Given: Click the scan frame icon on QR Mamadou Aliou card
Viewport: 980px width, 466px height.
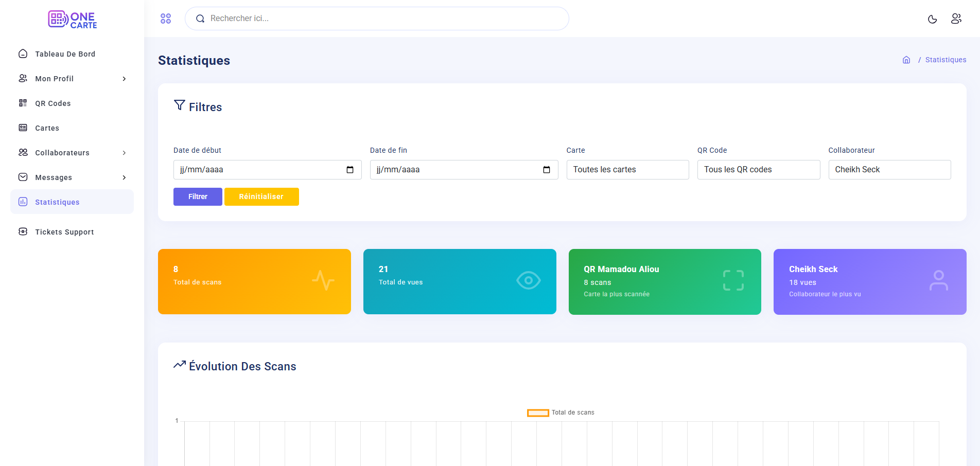Looking at the screenshot, I should [x=733, y=280].
